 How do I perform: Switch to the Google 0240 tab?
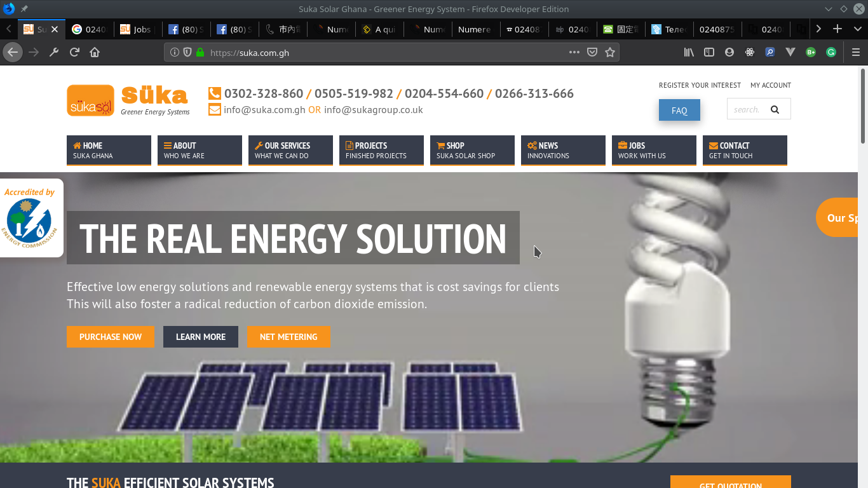click(89, 29)
